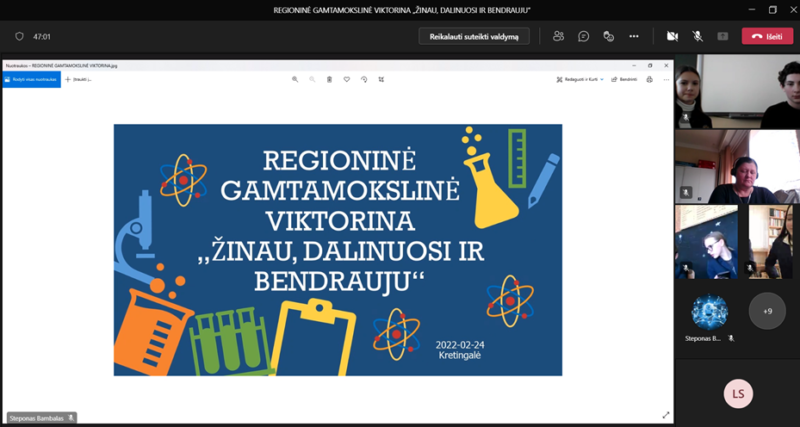
Task: Click the Teams meeting title text
Action: (x=402, y=10)
